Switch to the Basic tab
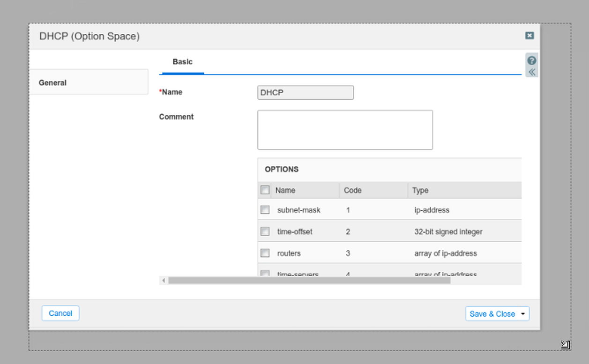Viewport: 589px width, 364px height. [x=182, y=62]
